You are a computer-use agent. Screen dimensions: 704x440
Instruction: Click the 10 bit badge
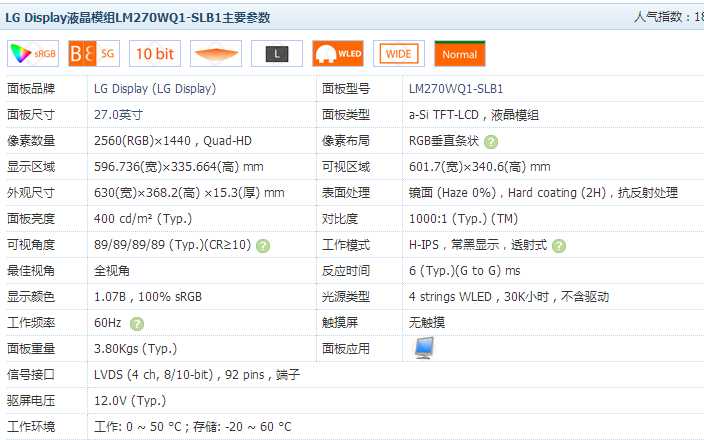click(155, 54)
